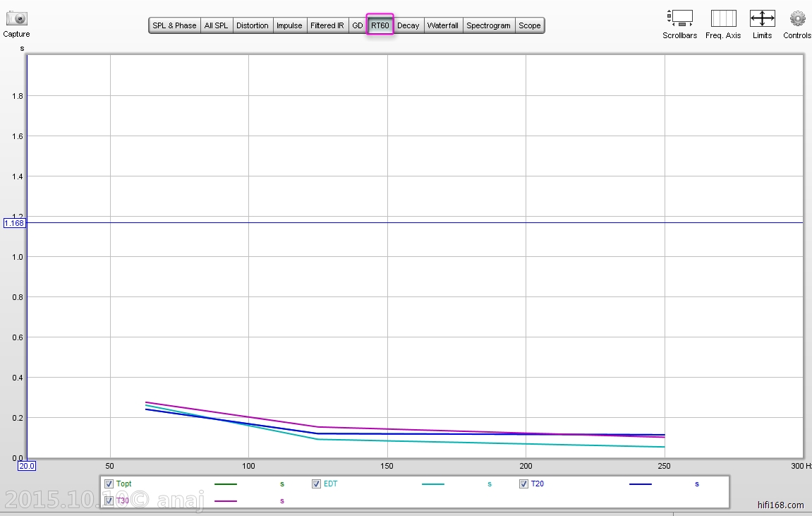This screenshot has height=516, width=812.
Task: Click the T20 dark blue line sample
Action: click(x=640, y=484)
